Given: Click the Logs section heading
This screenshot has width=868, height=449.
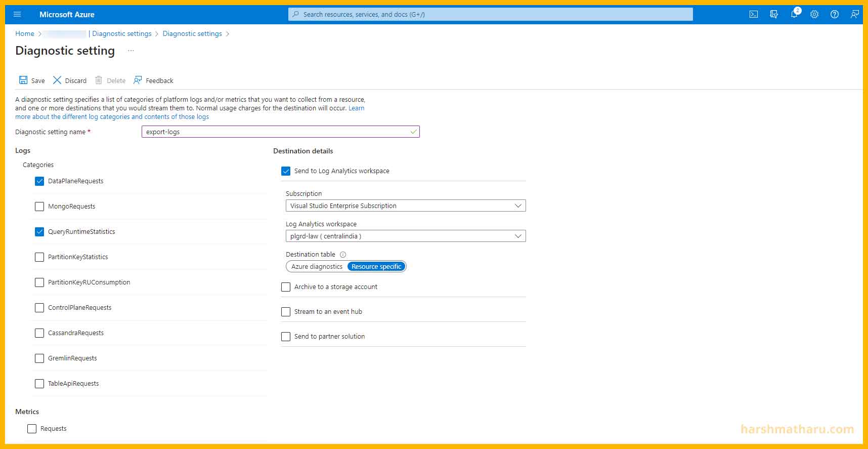Looking at the screenshot, I should (23, 150).
